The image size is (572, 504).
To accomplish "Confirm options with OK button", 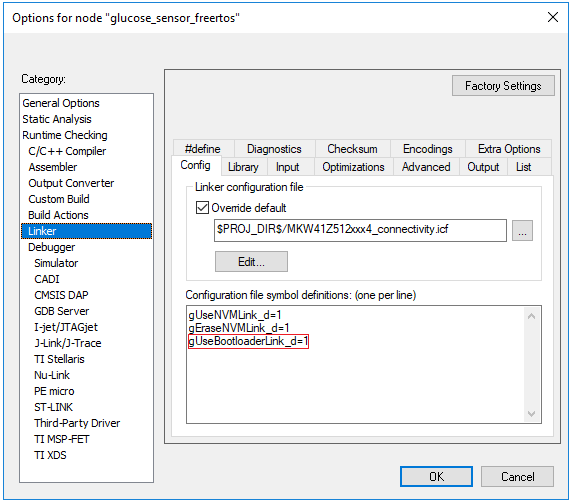I will tap(436, 477).
